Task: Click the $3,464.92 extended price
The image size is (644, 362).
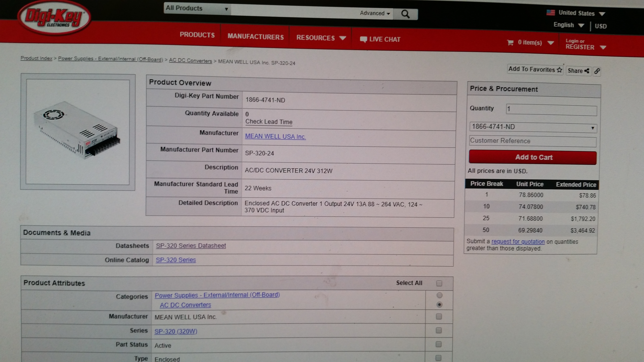Action: pyautogui.click(x=583, y=231)
